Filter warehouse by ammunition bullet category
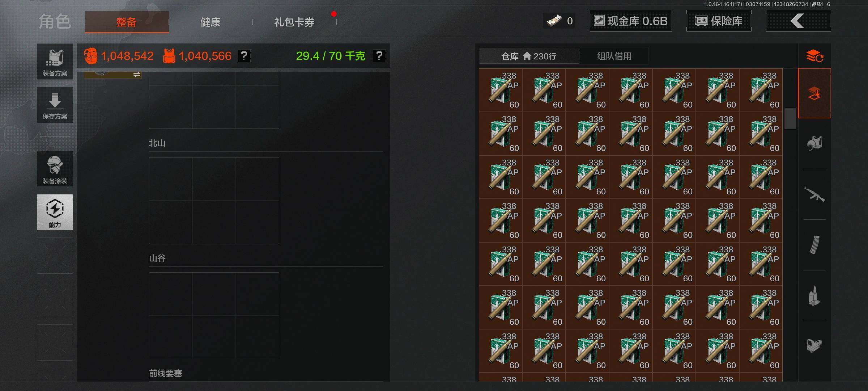The image size is (868, 391). click(x=814, y=296)
